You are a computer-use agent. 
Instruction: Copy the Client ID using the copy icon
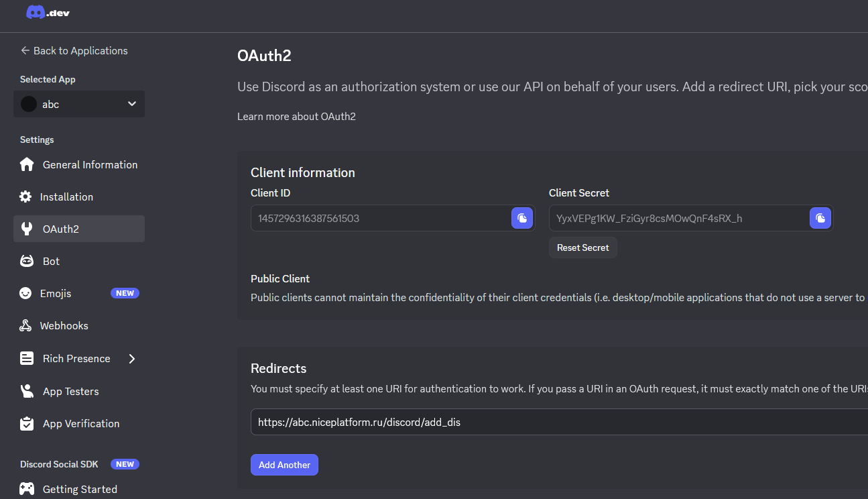point(522,218)
